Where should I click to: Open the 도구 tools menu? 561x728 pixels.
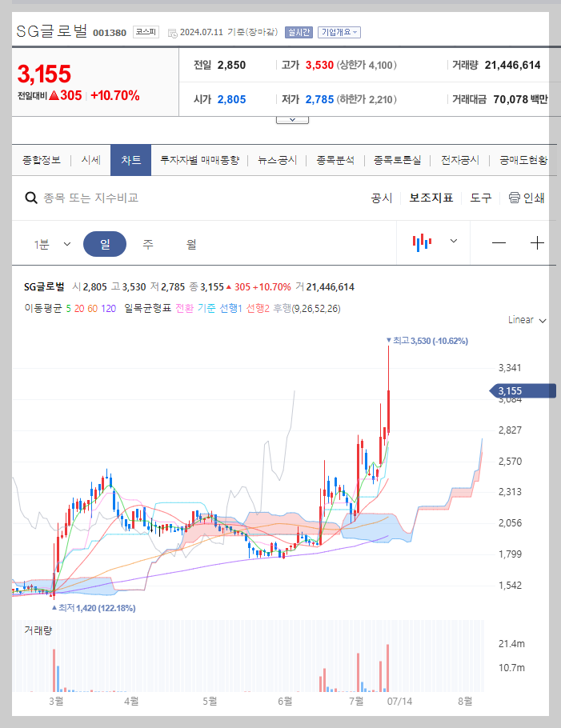tap(481, 198)
